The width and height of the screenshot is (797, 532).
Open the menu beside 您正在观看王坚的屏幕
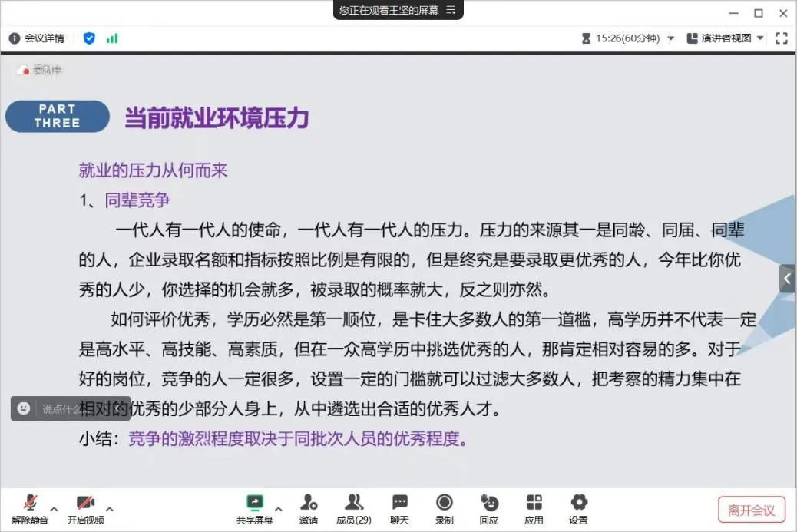[451, 10]
